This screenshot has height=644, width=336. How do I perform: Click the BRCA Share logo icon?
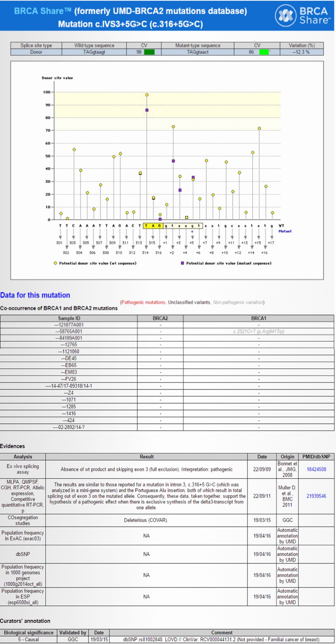pyautogui.click(x=286, y=15)
